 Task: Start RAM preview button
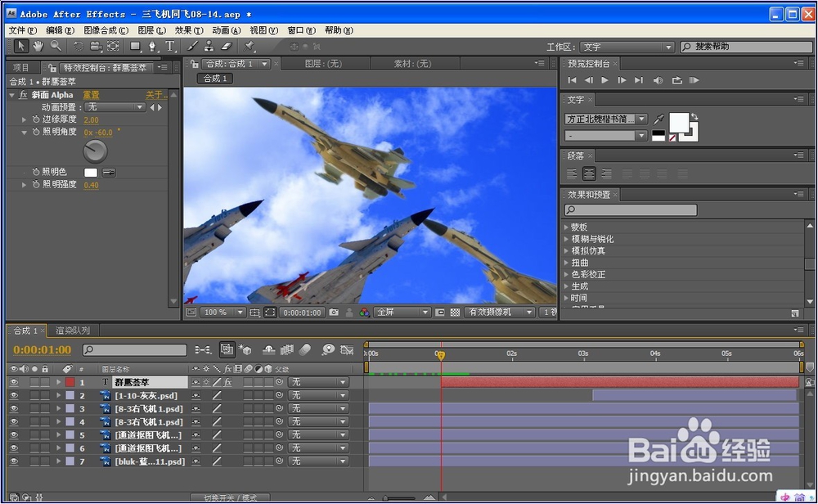click(694, 80)
